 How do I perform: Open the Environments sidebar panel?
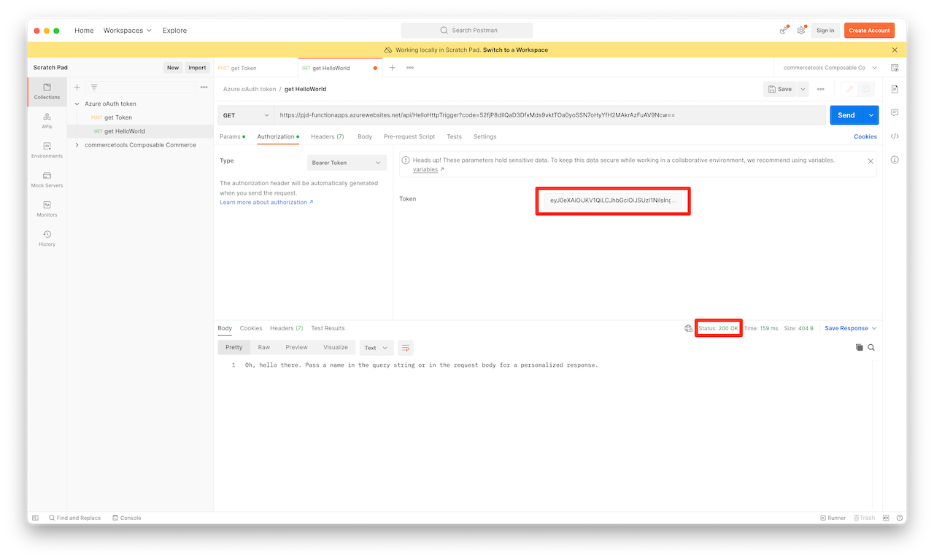tap(47, 150)
